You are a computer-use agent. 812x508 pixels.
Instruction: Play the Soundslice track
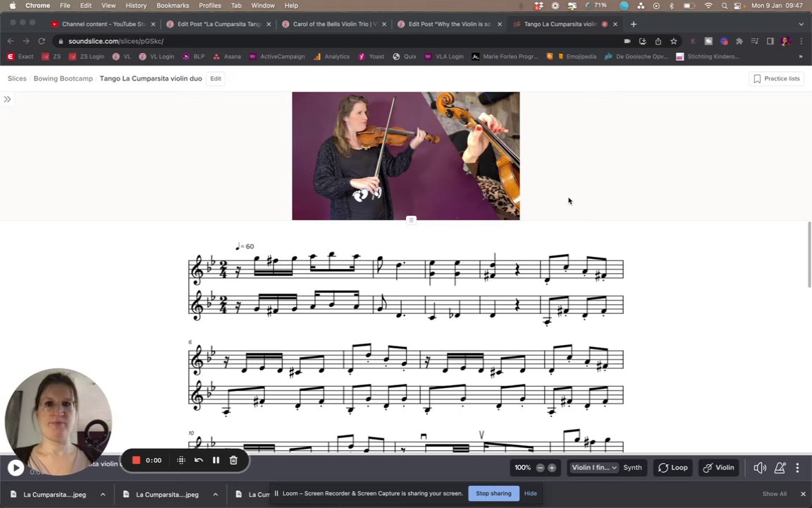[16, 468]
